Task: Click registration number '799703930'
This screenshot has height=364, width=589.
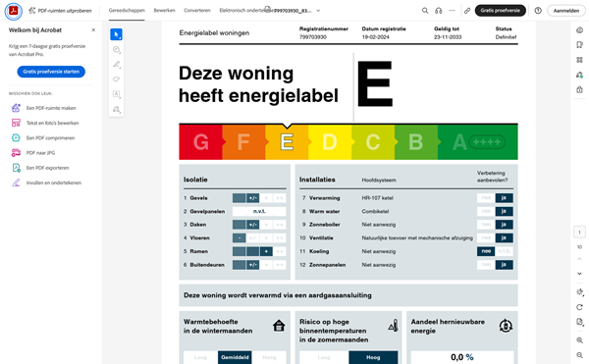Action: click(312, 37)
